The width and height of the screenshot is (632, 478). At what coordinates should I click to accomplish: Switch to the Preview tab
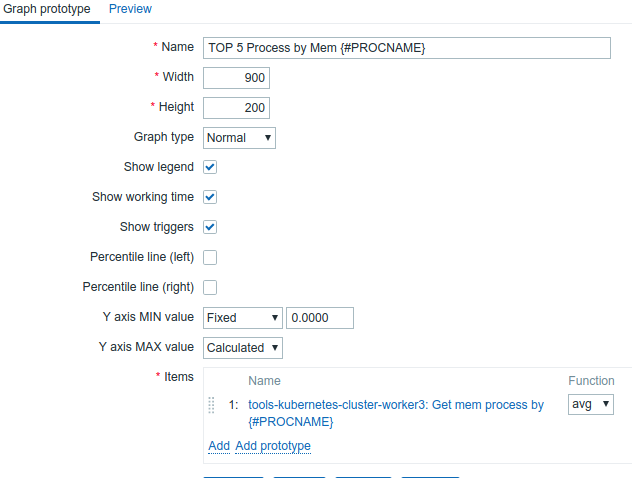tap(130, 9)
